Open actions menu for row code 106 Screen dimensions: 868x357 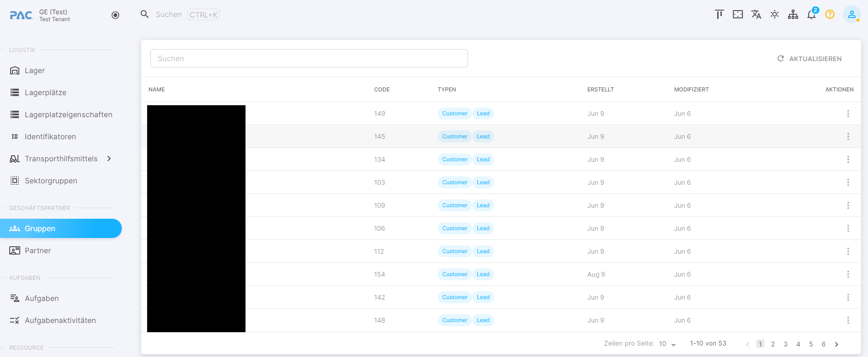pos(848,228)
